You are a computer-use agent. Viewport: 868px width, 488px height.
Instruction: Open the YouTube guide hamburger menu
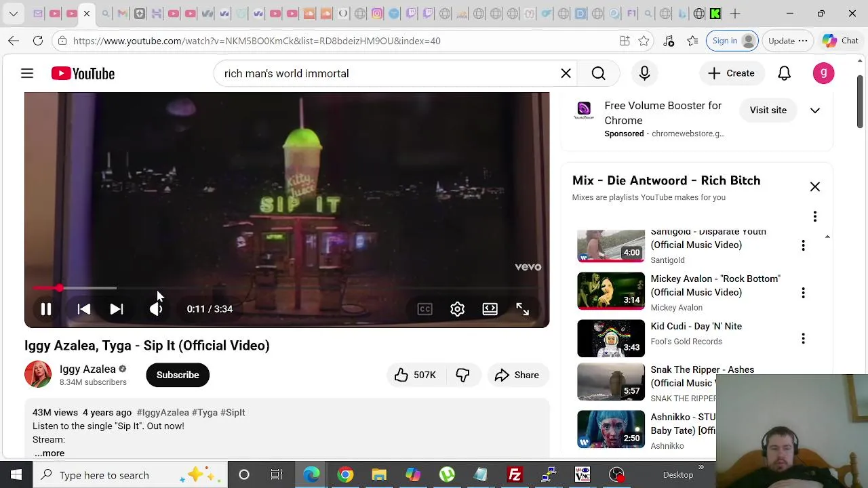pyautogui.click(x=27, y=73)
